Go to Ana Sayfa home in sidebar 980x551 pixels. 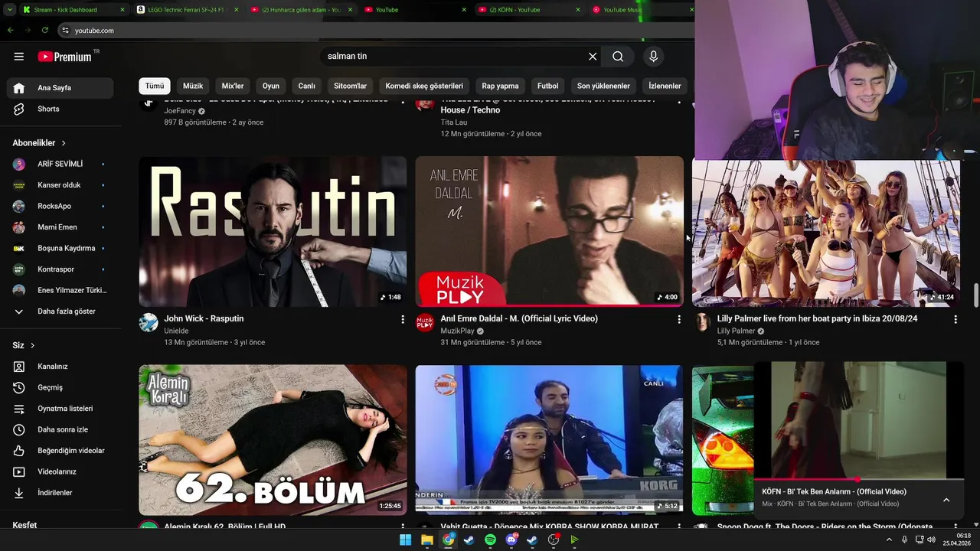[60, 88]
